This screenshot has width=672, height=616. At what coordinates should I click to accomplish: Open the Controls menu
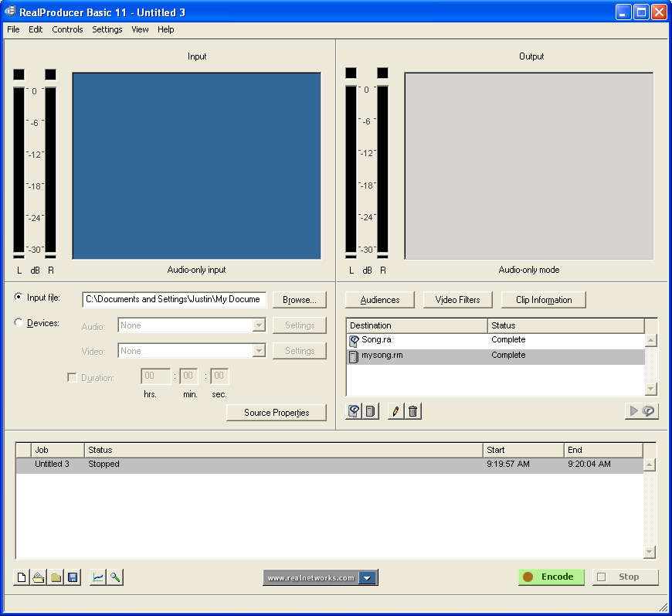tap(67, 29)
